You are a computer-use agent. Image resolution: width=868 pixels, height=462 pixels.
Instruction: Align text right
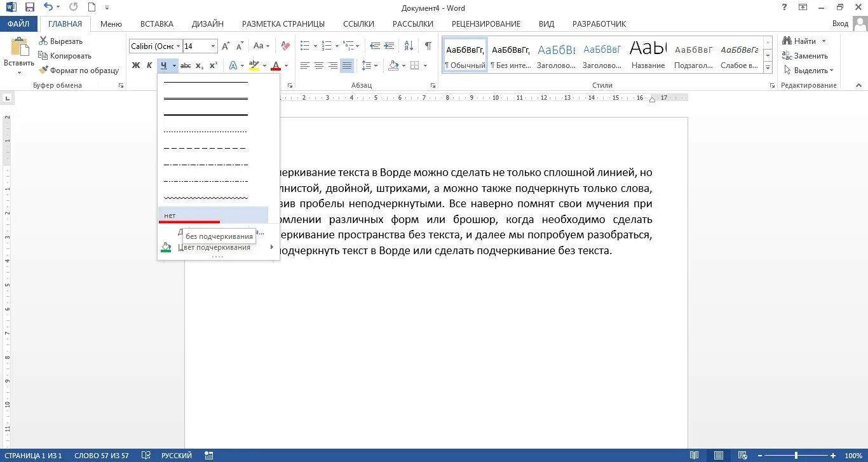tap(333, 65)
